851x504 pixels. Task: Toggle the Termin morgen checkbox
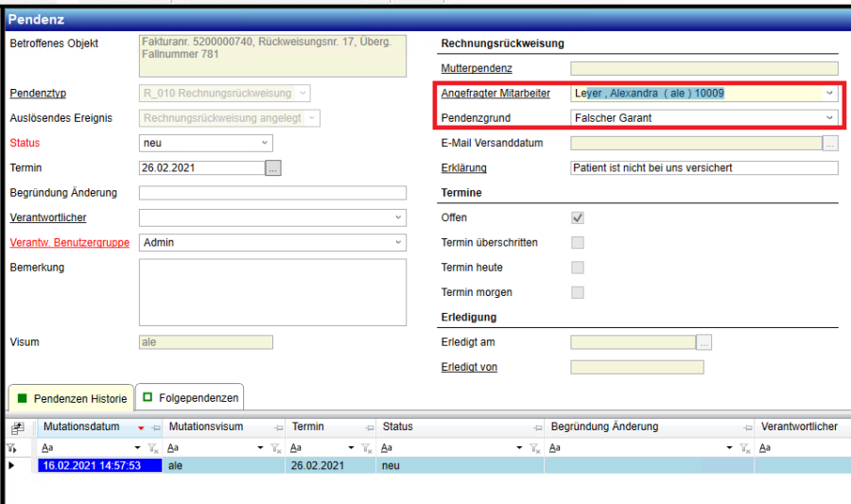578,292
